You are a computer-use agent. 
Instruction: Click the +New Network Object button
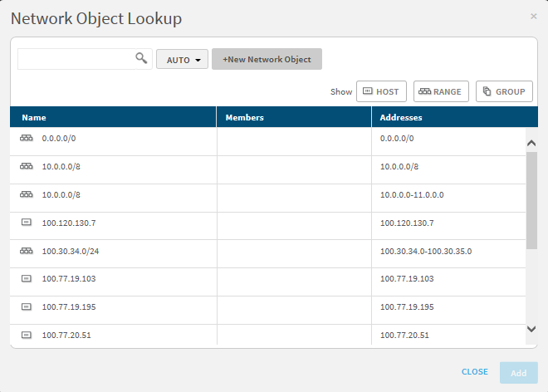[x=267, y=60]
